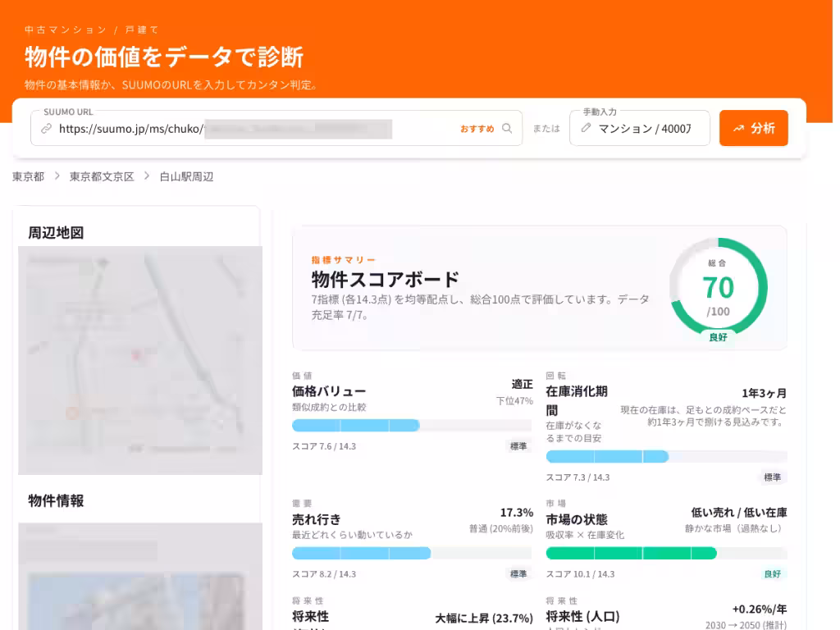Click the chain link icon in SUUMO URL field
The width and height of the screenshot is (840, 630).
tap(47, 129)
